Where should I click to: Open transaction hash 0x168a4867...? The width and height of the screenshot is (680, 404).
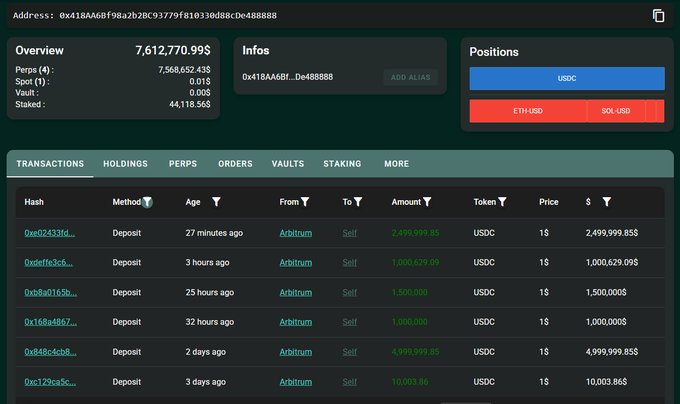50,322
